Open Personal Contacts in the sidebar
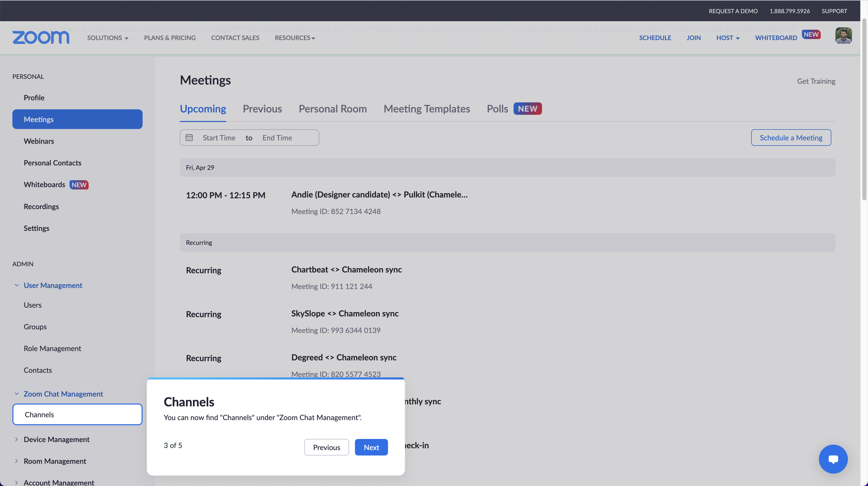Image resolution: width=868 pixels, height=486 pixels. (x=52, y=163)
